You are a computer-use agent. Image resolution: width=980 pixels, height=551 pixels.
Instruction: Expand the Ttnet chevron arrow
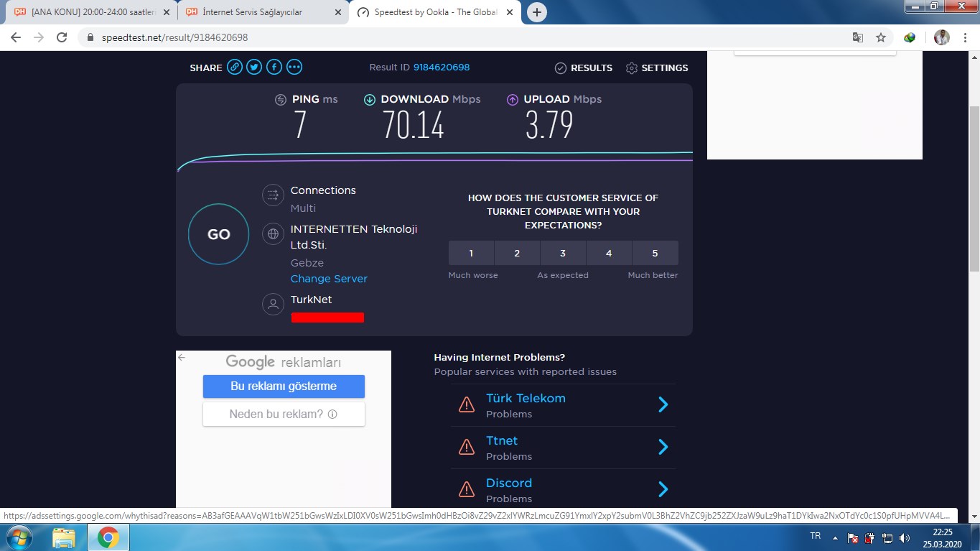point(663,447)
